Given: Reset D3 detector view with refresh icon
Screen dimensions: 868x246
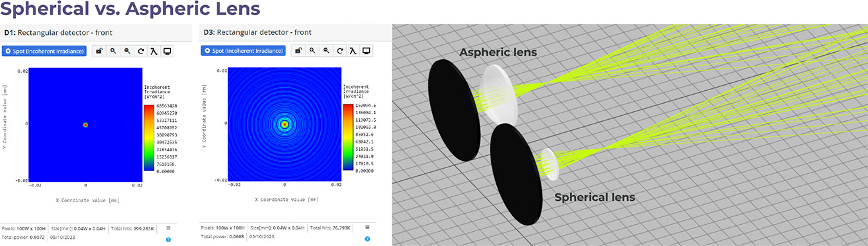Looking at the screenshot, I should [339, 51].
